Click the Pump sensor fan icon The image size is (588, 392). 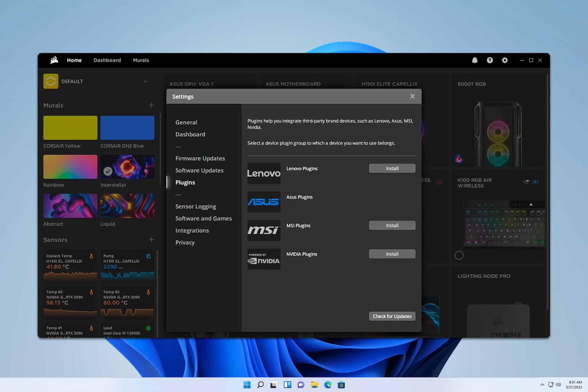coord(149,256)
